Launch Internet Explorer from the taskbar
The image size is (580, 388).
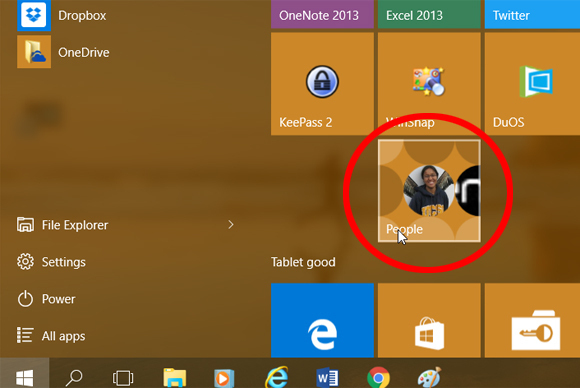277,377
